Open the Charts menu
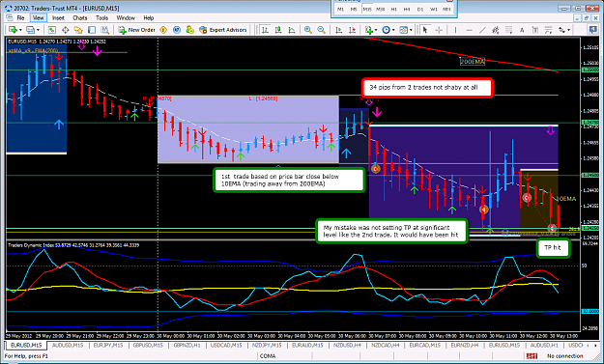The image size is (604, 364). (80, 17)
